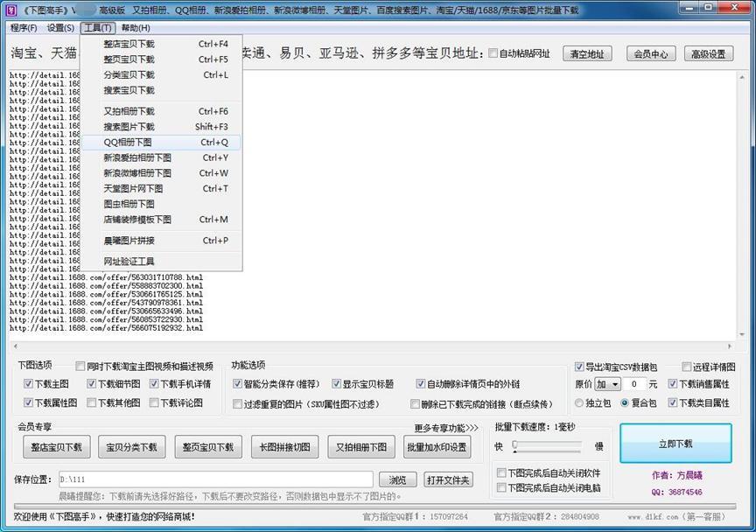This screenshot has height=532, width=756.
Task: Click the 保存位置 path field
Action: (215, 479)
